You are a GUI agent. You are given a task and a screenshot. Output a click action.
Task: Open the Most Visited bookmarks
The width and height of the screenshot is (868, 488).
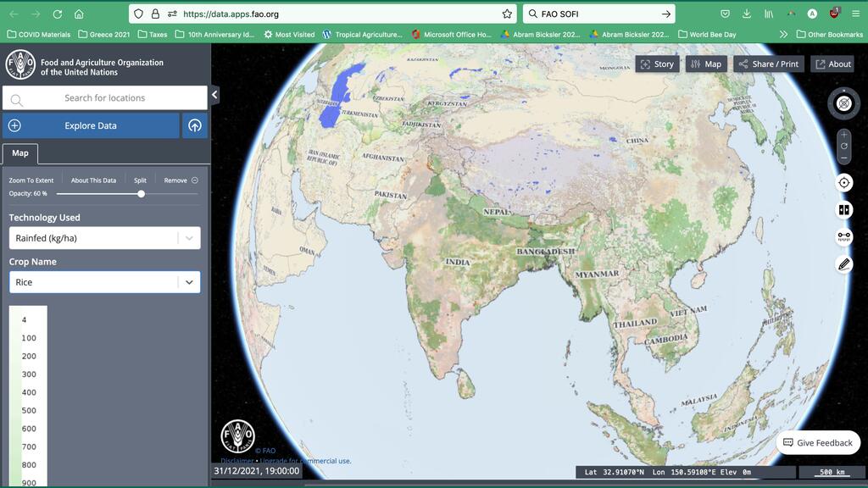289,34
